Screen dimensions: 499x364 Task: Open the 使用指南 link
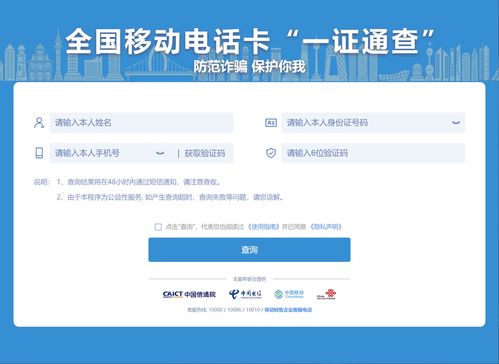(264, 227)
